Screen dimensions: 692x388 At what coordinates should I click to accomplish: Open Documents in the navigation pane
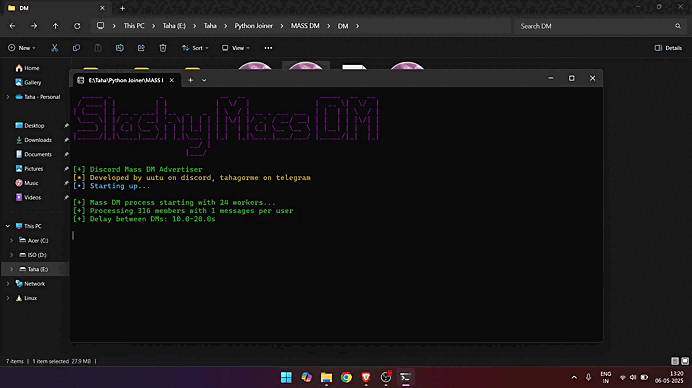pyautogui.click(x=34, y=154)
